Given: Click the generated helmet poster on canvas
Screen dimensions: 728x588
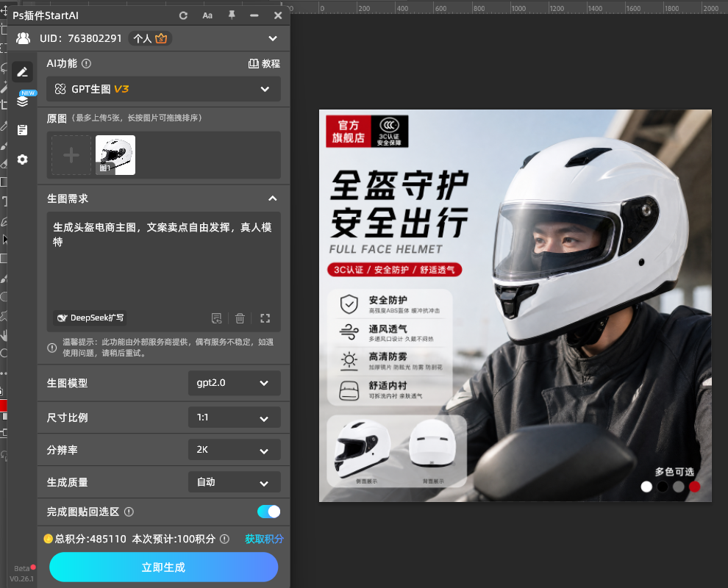Looking at the screenshot, I should point(515,305).
